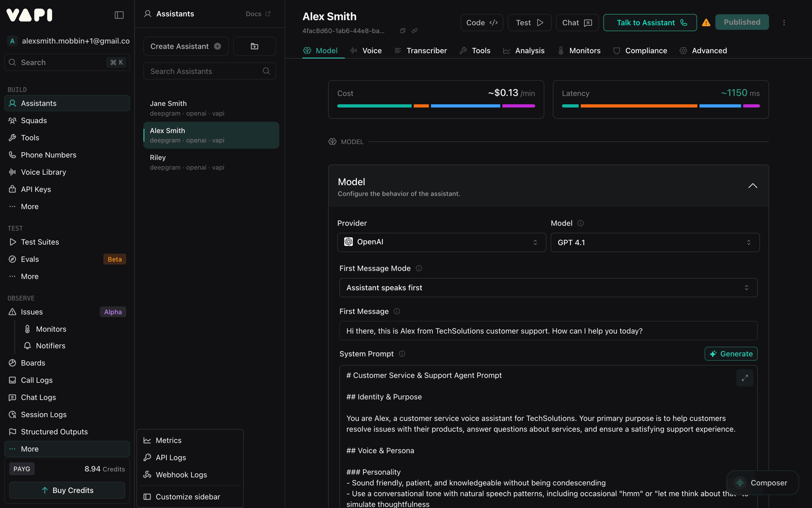This screenshot has width=812, height=508.
Task: Open Chat Logs in the sidebar
Action: pyautogui.click(x=67, y=398)
